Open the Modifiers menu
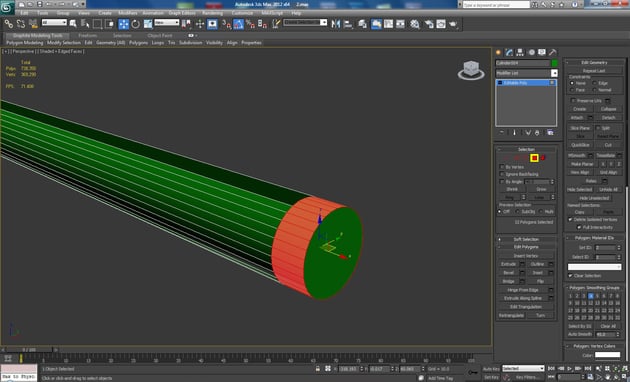This screenshot has height=382, width=630. coord(128,13)
